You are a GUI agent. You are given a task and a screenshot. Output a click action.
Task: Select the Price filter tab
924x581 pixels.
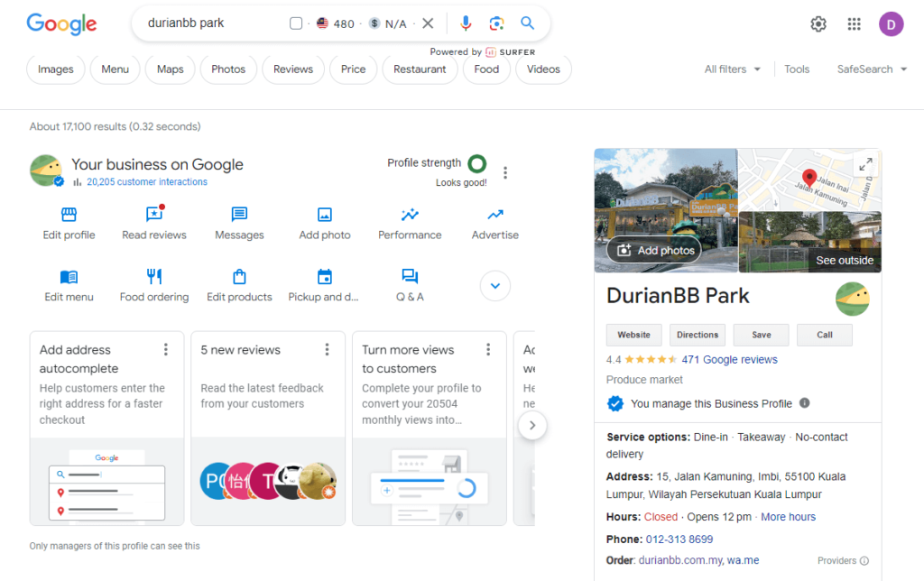[353, 69]
